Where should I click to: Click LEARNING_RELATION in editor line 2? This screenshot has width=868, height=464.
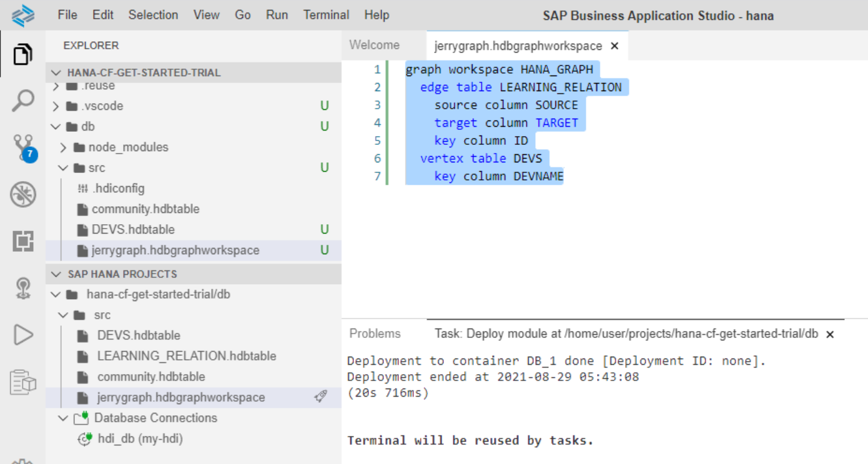(x=560, y=87)
